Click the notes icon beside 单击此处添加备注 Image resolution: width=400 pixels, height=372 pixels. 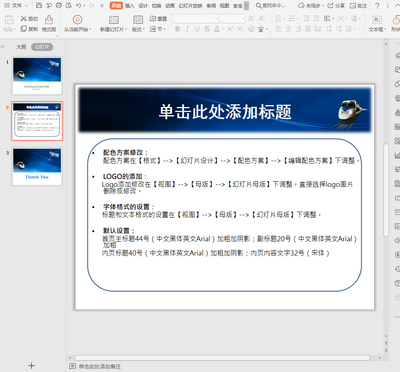[72, 366]
